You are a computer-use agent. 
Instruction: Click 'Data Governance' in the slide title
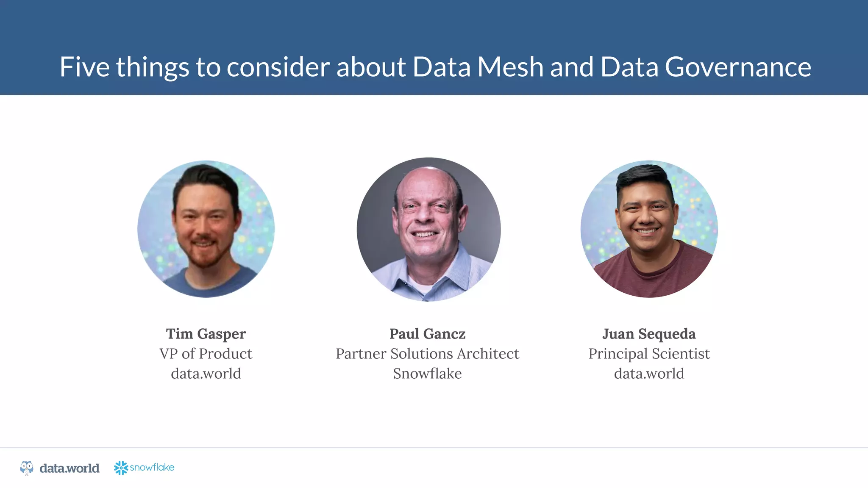pyautogui.click(x=706, y=67)
